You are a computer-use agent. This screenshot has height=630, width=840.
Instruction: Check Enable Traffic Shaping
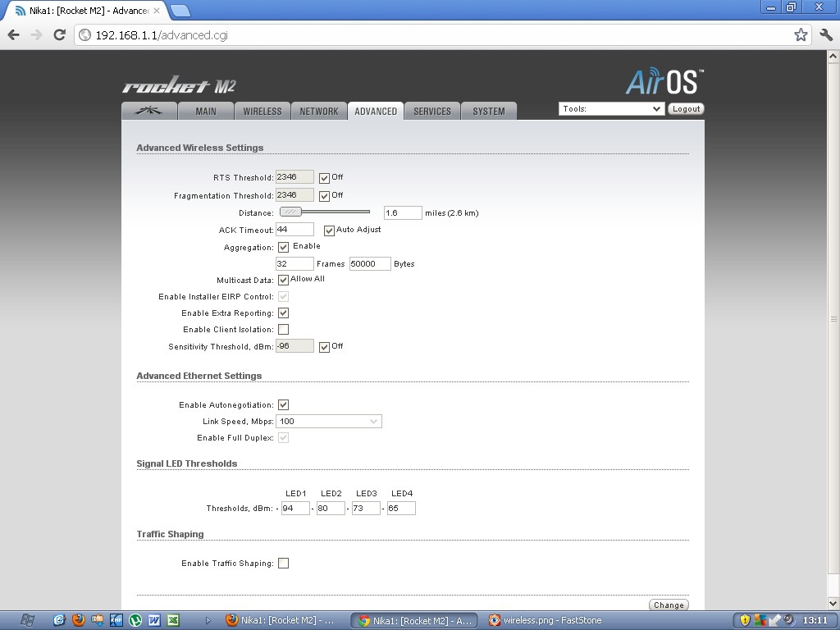click(x=283, y=563)
